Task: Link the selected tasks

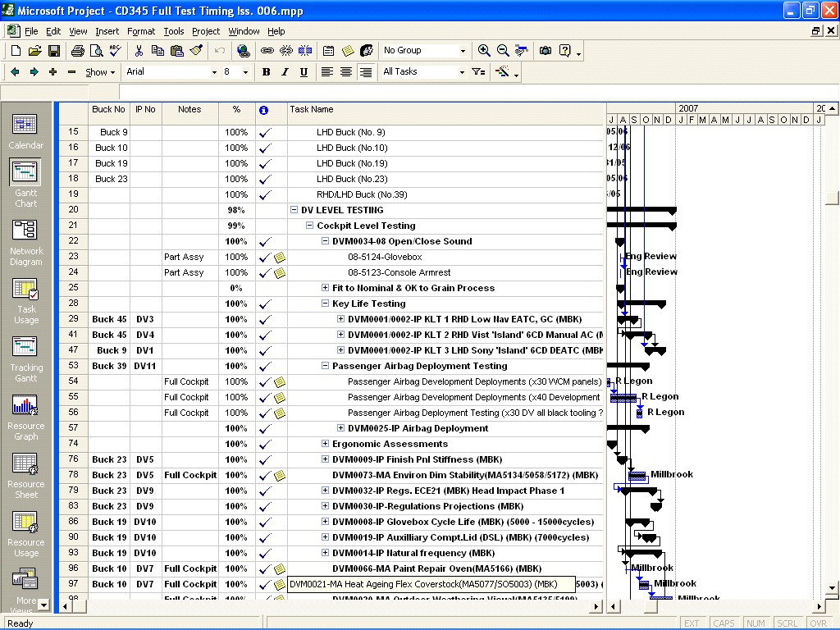Action: click(x=267, y=50)
